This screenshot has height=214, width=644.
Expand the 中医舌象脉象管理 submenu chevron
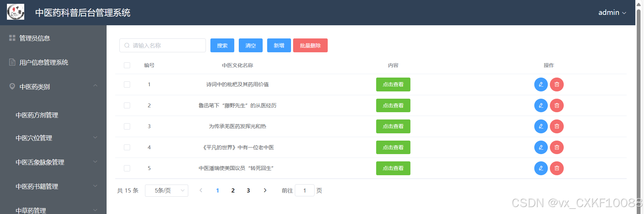(x=95, y=162)
